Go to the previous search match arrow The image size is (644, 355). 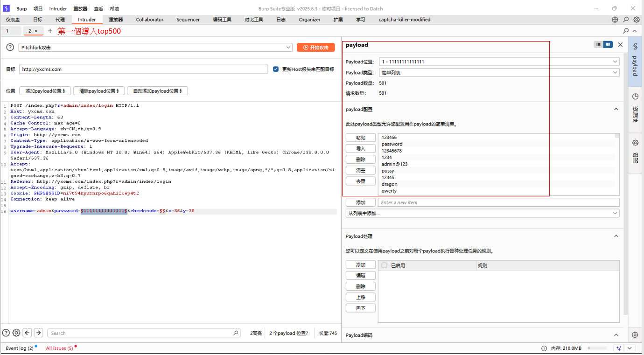pos(27,333)
